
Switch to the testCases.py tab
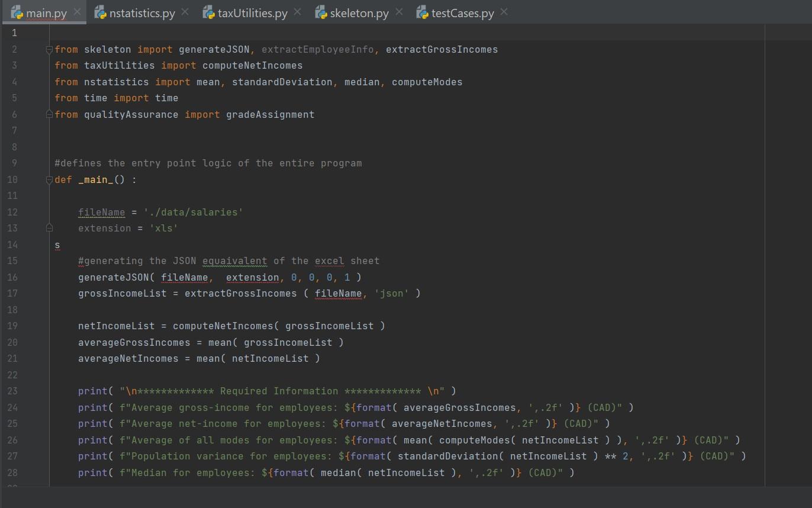tap(462, 12)
